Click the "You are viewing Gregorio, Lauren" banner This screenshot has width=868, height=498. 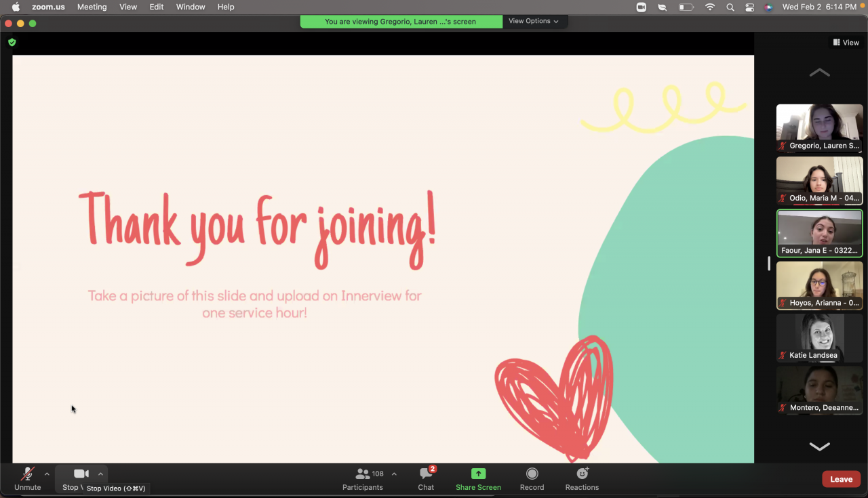[401, 22]
